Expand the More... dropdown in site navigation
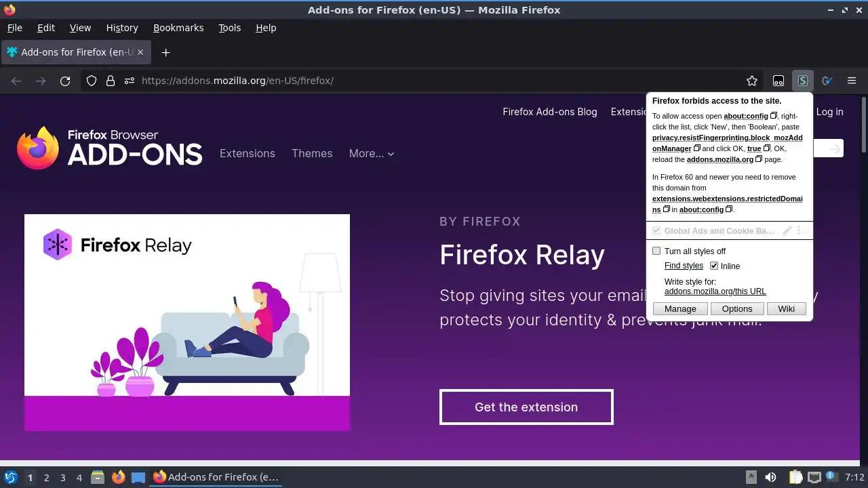 pos(372,153)
